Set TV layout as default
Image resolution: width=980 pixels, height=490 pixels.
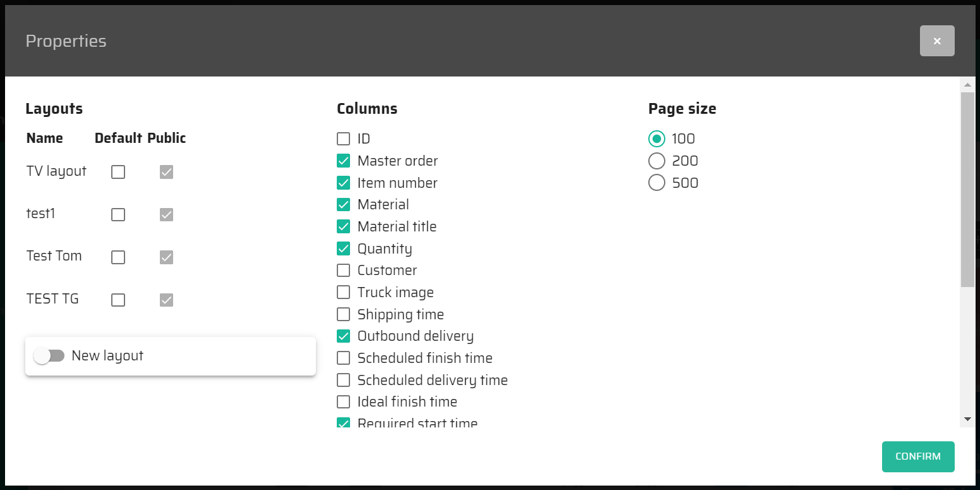118,172
